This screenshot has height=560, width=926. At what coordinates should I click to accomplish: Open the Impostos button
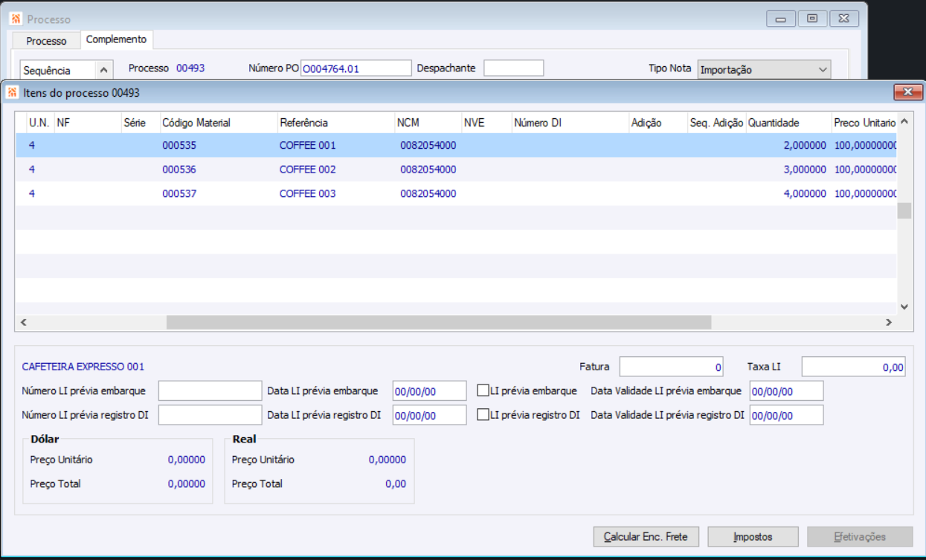click(x=753, y=536)
